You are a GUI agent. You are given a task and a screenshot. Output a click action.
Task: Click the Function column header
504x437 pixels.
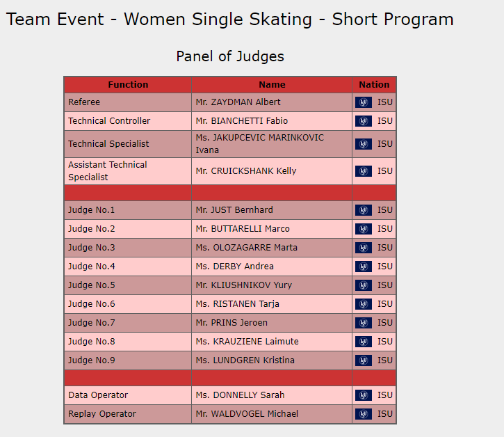pyautogui.click(x=128, y=85)
